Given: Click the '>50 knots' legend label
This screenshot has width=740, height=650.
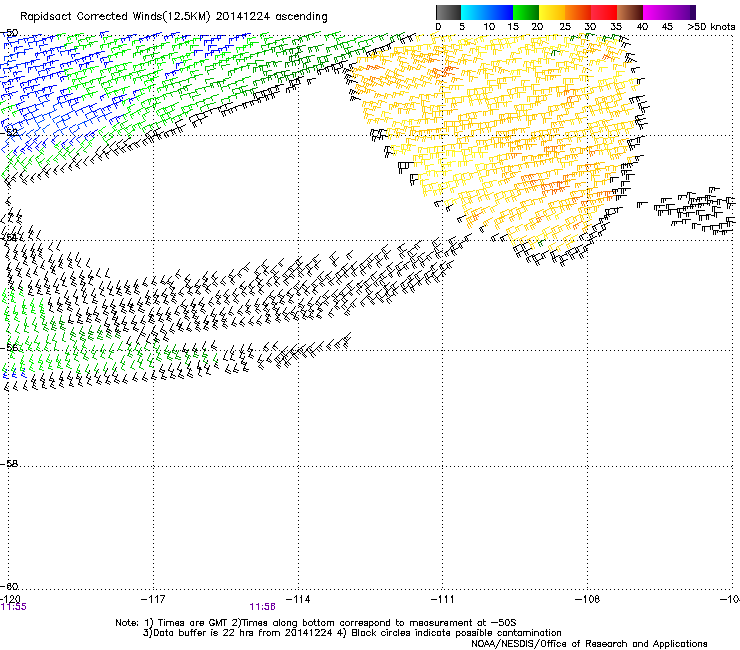Looking at the screenshot, I should [711, 27].
